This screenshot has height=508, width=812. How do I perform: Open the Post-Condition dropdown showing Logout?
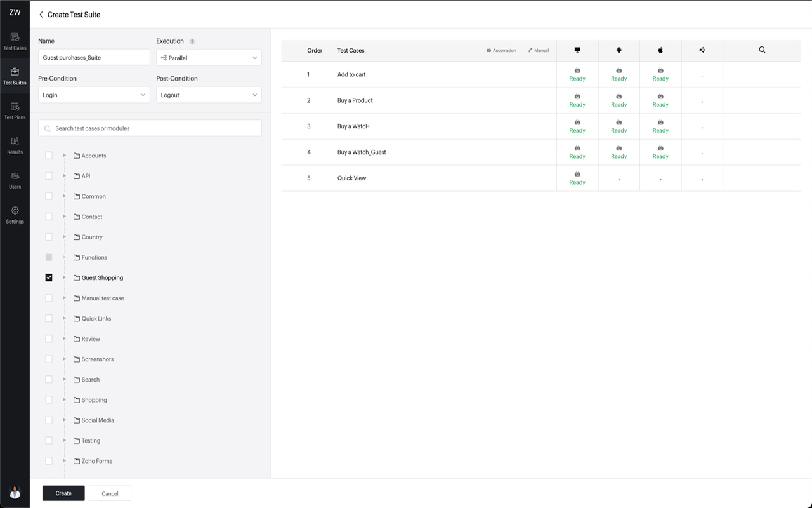(209, 94)
